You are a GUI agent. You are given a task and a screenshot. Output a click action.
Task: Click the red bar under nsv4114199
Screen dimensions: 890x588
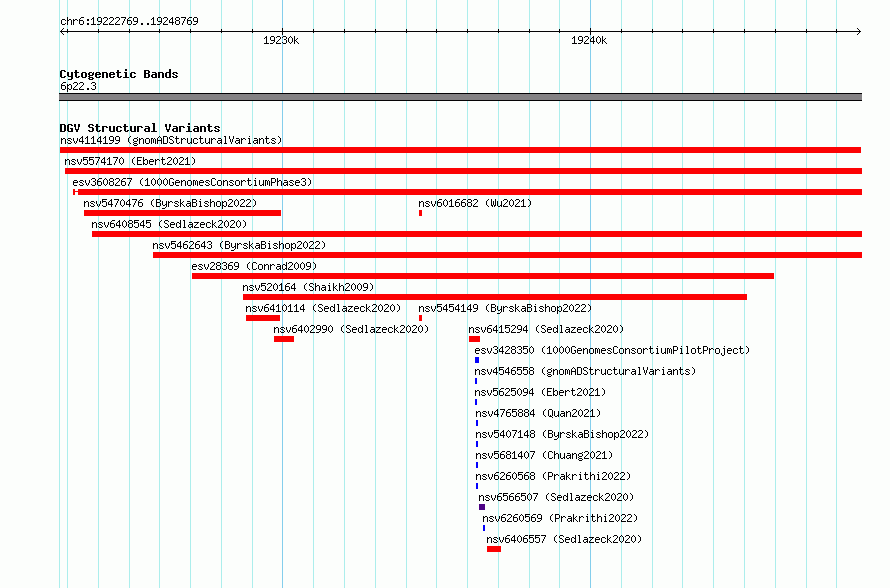click(x=460, y=150)
